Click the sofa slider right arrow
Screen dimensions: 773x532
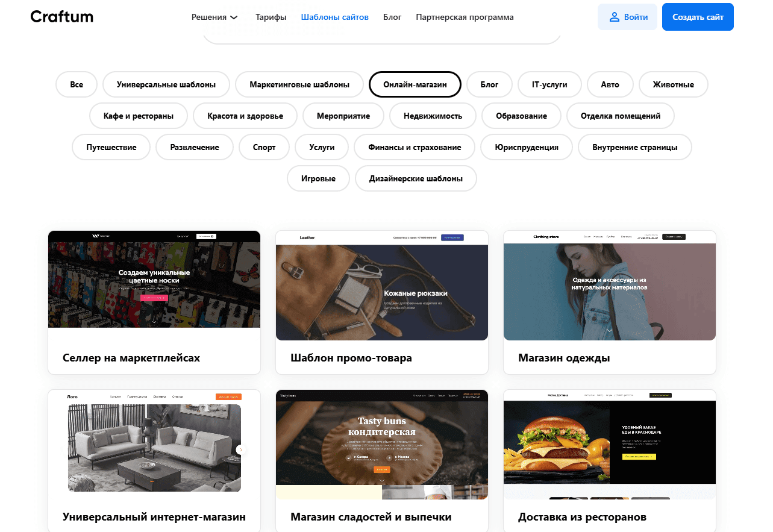click(241, 449)
